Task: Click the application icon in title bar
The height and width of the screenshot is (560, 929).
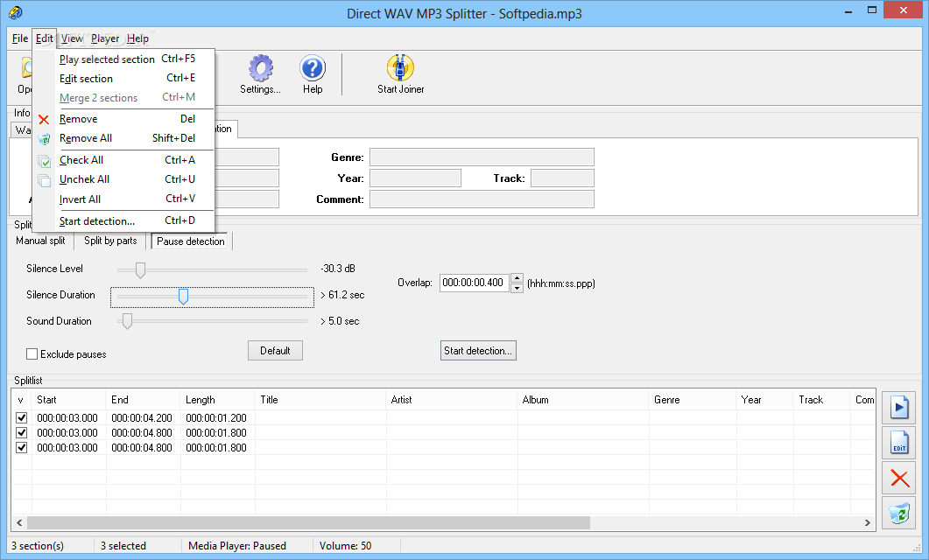Action: click(16, 12)
